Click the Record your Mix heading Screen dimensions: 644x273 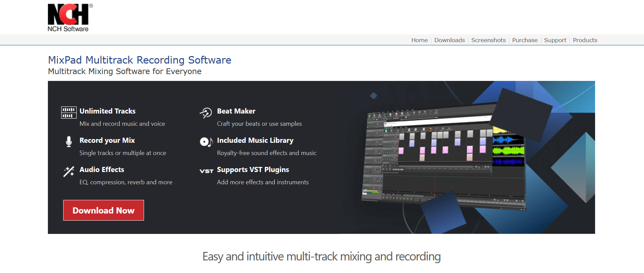point(107,140)
